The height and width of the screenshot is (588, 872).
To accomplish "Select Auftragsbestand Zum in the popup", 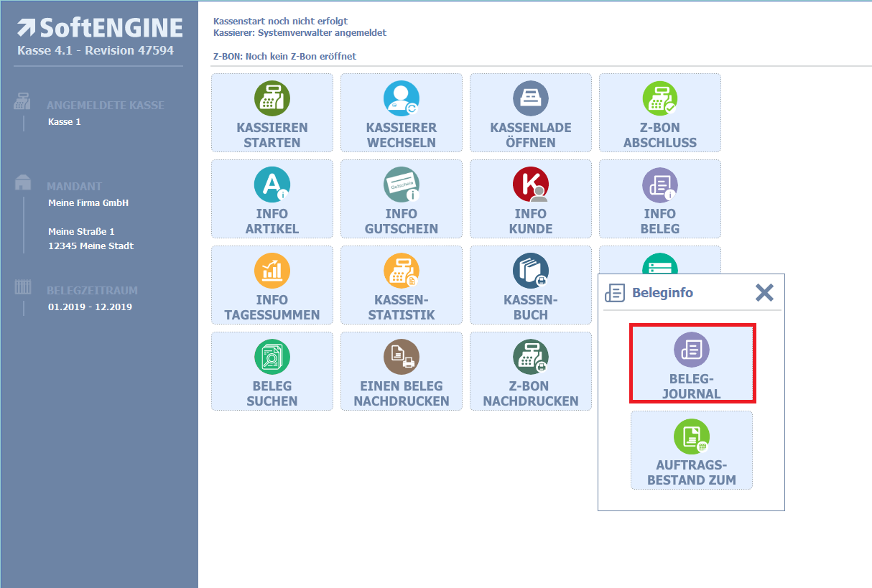I will [x=692, y=450].
